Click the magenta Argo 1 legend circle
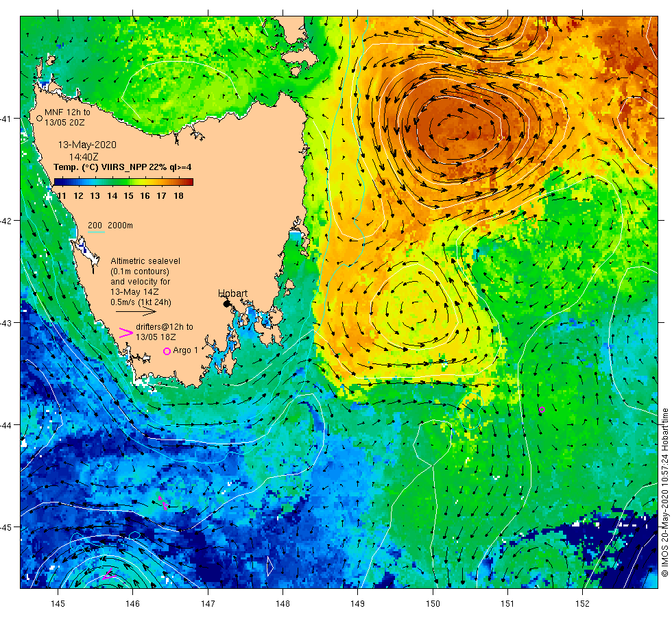Screen dimensions: 672x617 pyautogui.click(x=167, y=351)
